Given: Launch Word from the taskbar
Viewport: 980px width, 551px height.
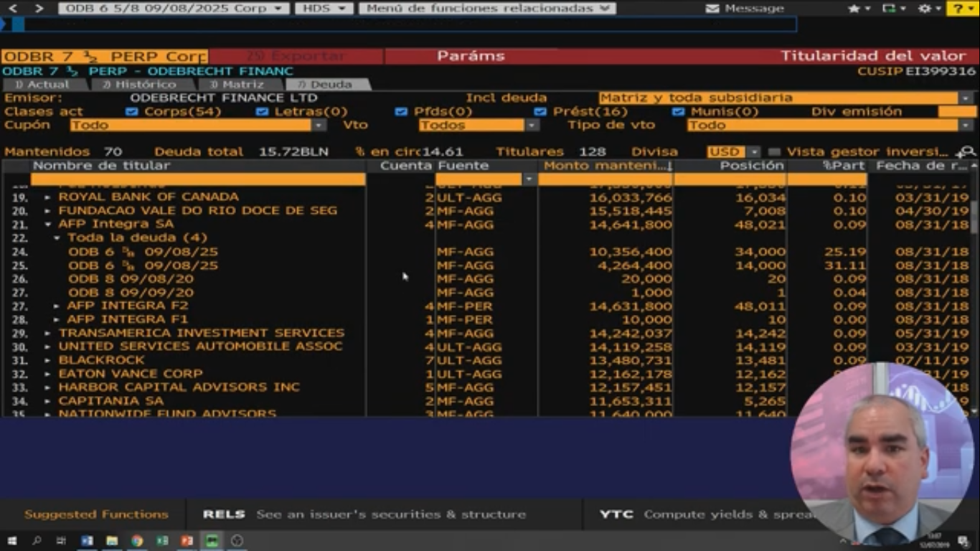Looking at the screenshot, I should click(x=87, y=541).
